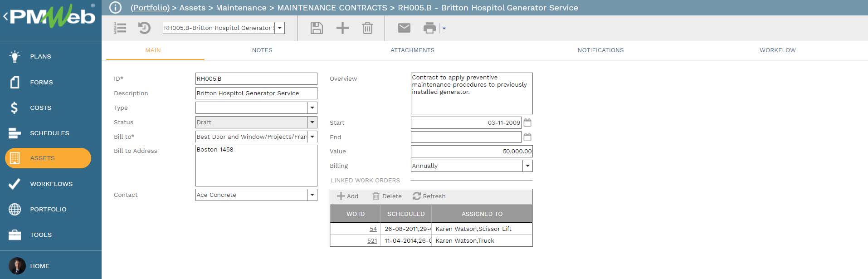Click the Costs dollar icon
This screenshot has height=279, width=868.
click(15, 108)
